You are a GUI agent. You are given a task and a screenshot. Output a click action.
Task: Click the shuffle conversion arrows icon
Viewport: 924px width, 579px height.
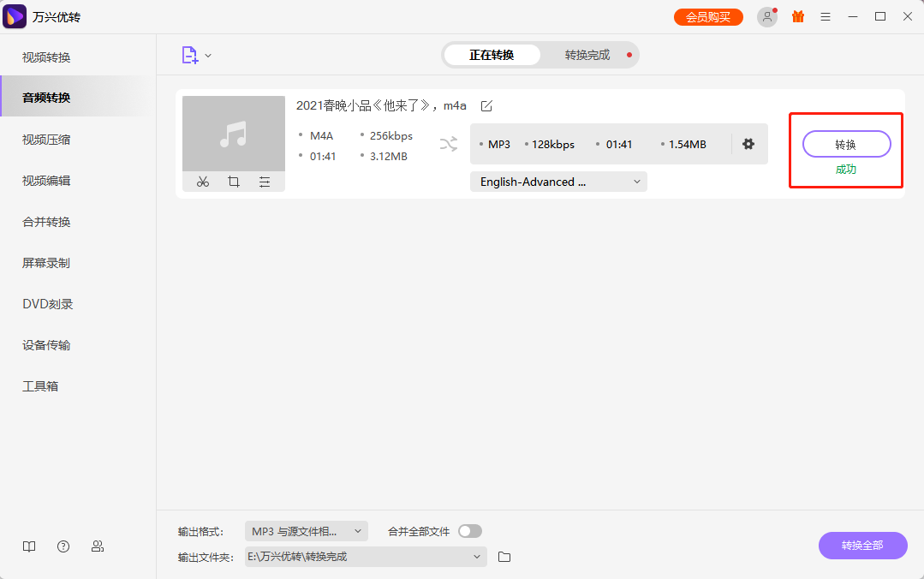tap(449, 144)
